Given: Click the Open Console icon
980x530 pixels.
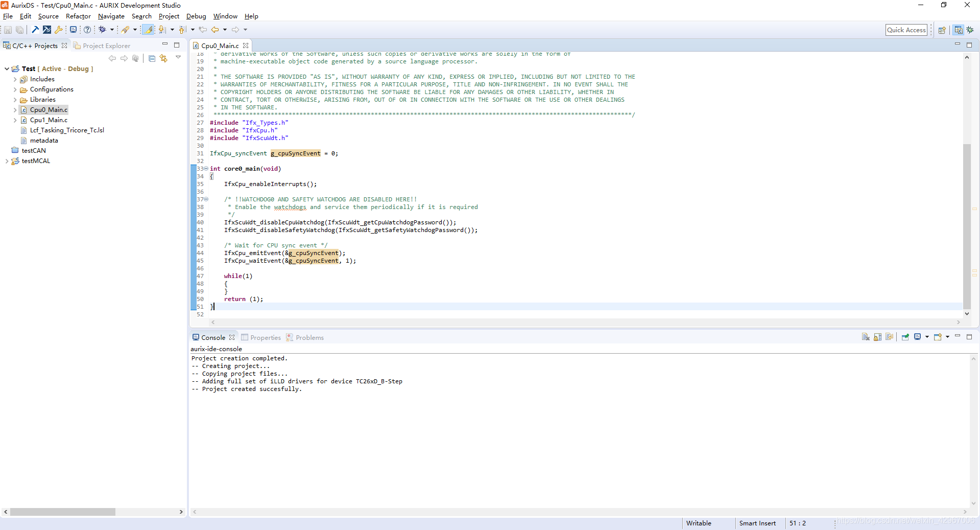Looking at the screenshot, I should pyautogui.click(x=938, y=337).
